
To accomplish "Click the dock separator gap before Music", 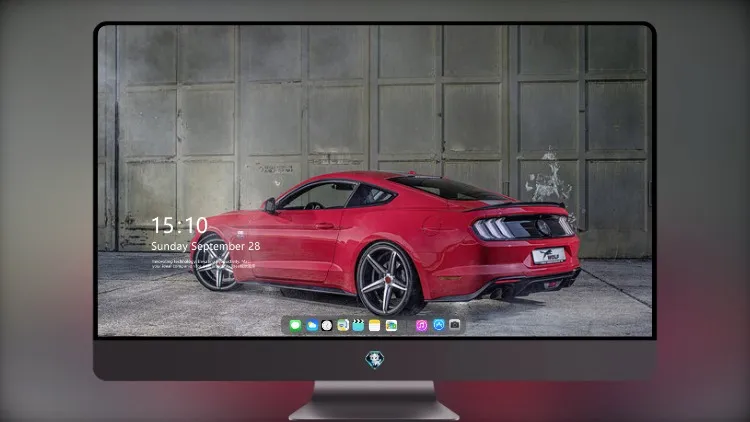I will [407, 325].
